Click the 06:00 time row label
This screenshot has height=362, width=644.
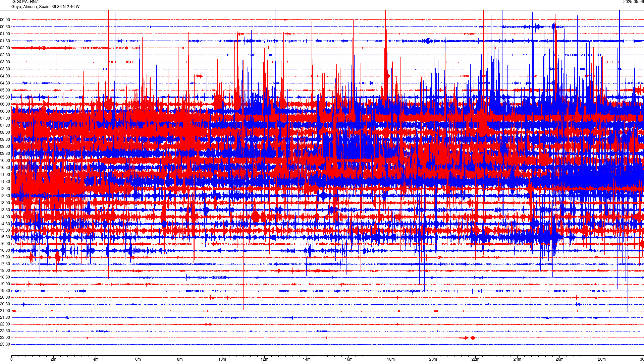click(x=5, y=104)
